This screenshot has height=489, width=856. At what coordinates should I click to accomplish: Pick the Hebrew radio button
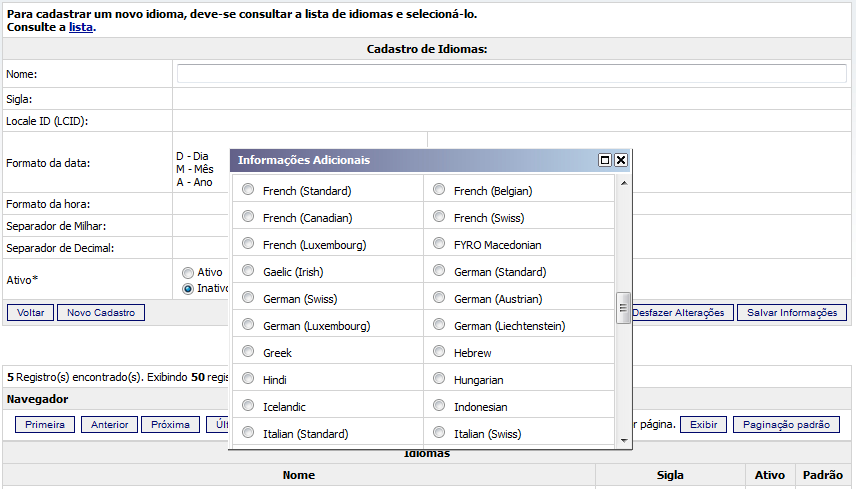[x=440, y=352]
